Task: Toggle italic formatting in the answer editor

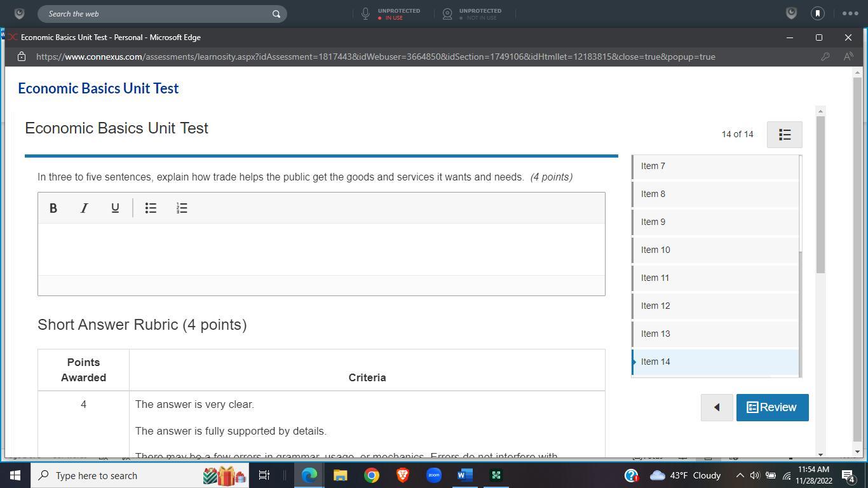Action: tap(84, 208)
